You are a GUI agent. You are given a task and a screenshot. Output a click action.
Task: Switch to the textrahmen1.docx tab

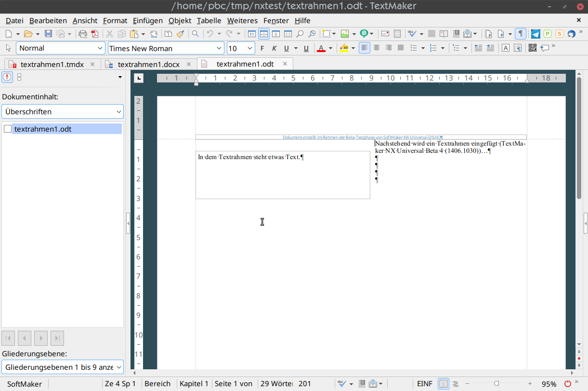click(149, 64)
